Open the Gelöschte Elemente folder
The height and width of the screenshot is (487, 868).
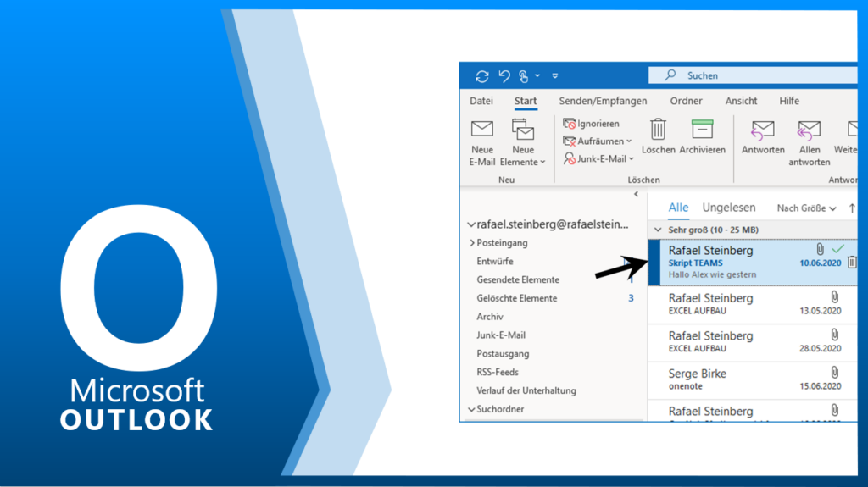516,298
